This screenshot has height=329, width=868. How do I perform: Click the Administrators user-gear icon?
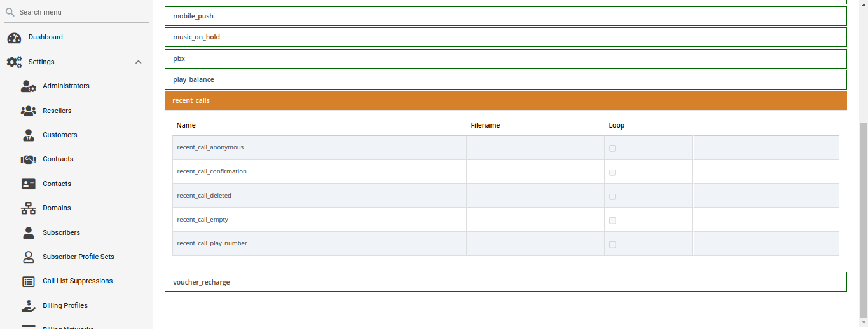[28, 86]
